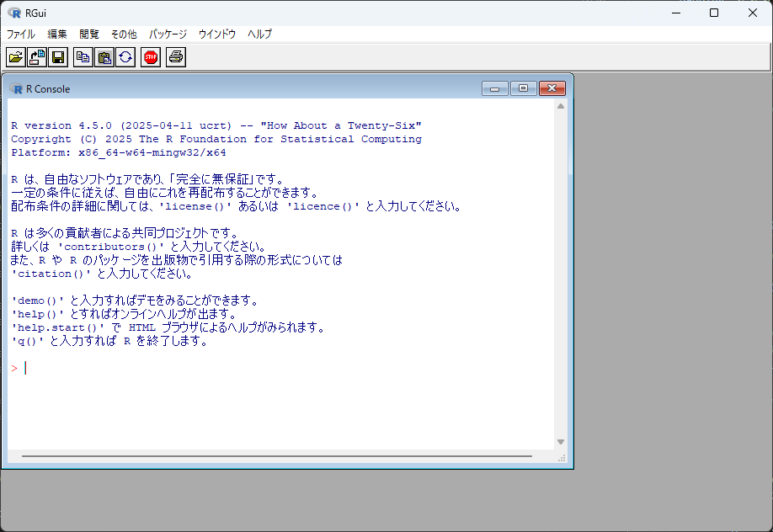Open the ヘルプ menu
The height and width of the screenshot is (532, 773).
pyautogui.click(x=259, y=35)
